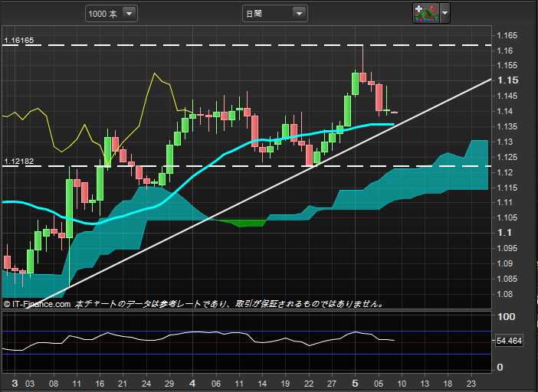The width and height of the screenshot is (538, 392).
Task: Click the date label 23 on the time axis
Action: (471, 384)
